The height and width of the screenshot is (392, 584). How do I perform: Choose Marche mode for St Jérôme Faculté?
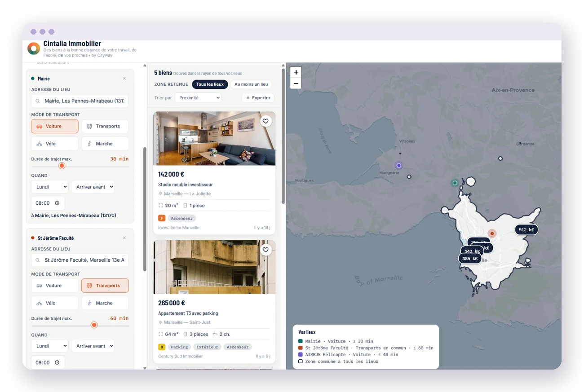click(105, 303)
